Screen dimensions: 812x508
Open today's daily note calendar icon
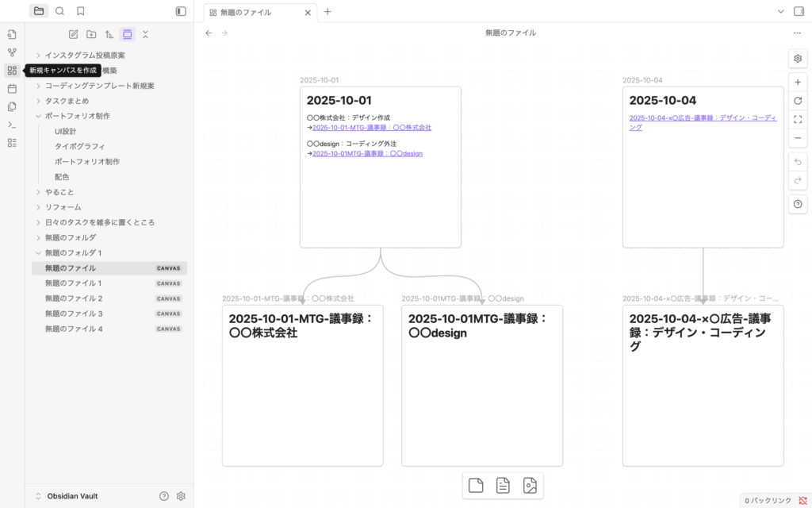(12, 89)
